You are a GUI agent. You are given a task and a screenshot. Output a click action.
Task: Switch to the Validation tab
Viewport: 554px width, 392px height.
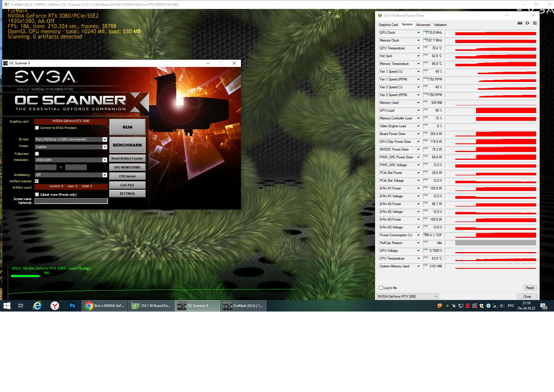(440, 25)
